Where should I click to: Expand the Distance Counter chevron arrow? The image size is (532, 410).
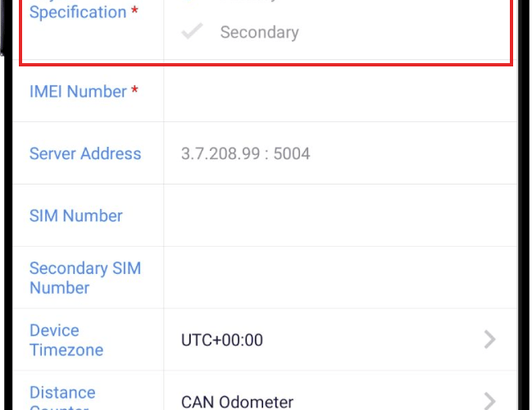489,401
